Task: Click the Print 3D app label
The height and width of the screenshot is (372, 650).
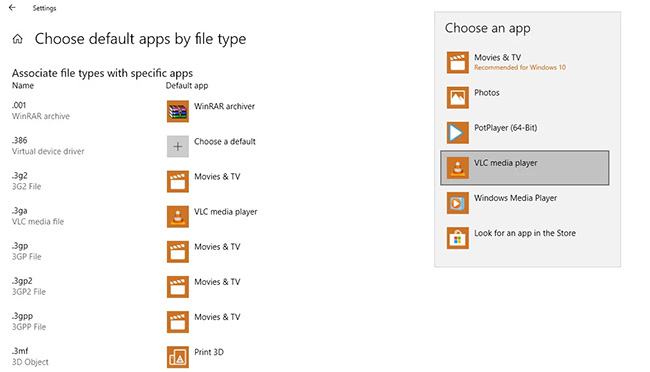Action: [x=209, y=352]
